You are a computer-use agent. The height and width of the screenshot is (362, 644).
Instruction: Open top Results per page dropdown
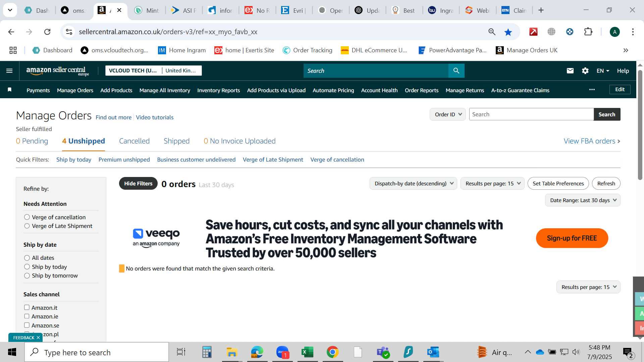[x=492, y=183]
